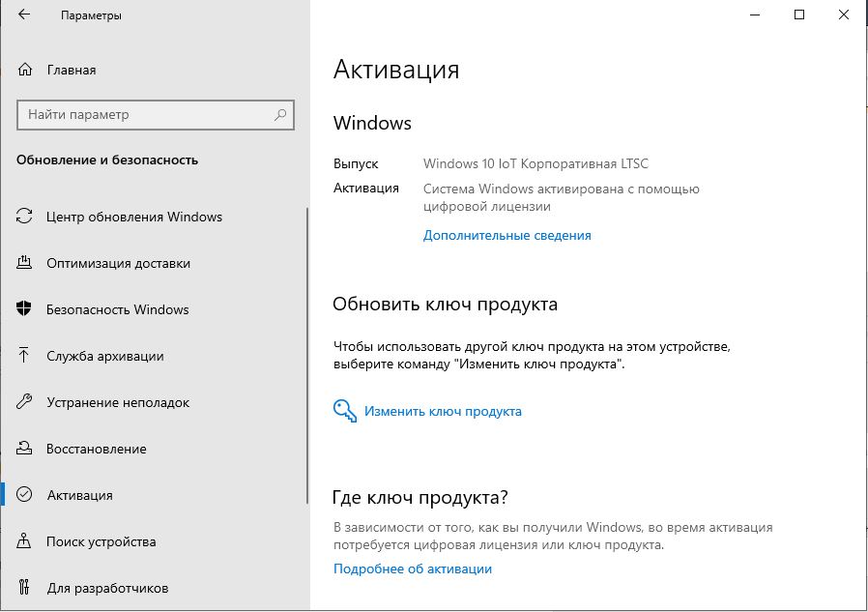Viewport: 868px width, 612px height.
Task: Open Для разработчиков section
Action: coord(107,588)
